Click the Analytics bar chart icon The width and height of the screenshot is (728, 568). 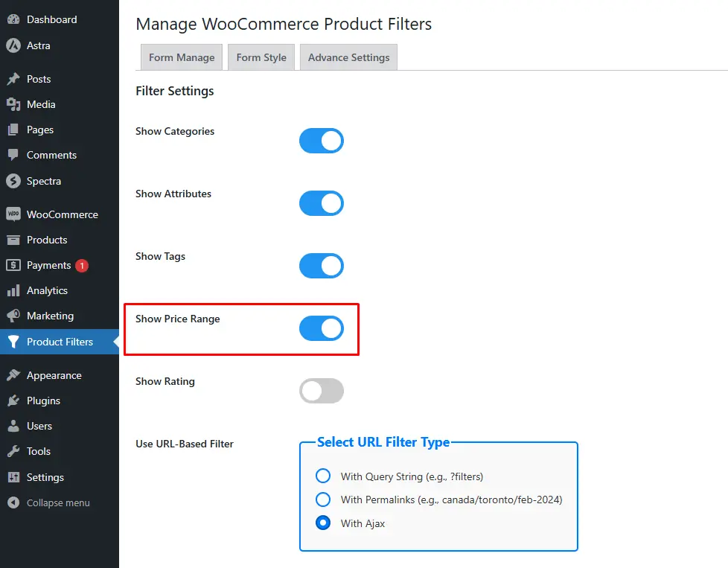tap(13, 291)
